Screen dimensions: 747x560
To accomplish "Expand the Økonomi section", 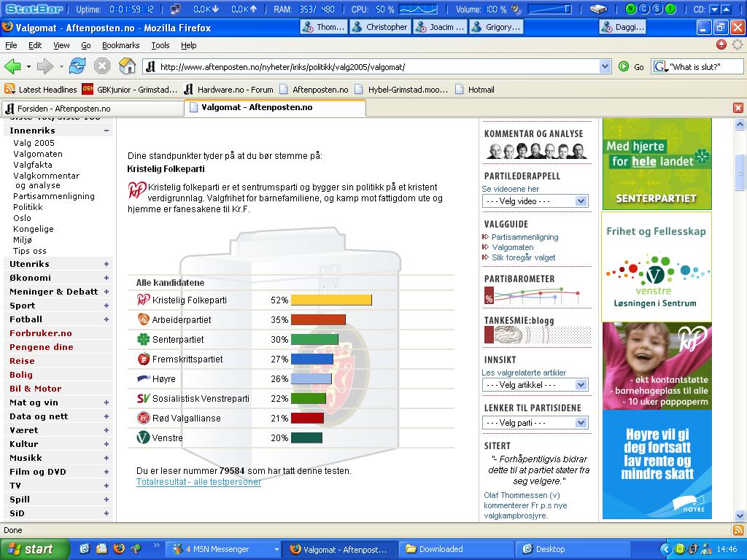I will [x=107, y=278].
